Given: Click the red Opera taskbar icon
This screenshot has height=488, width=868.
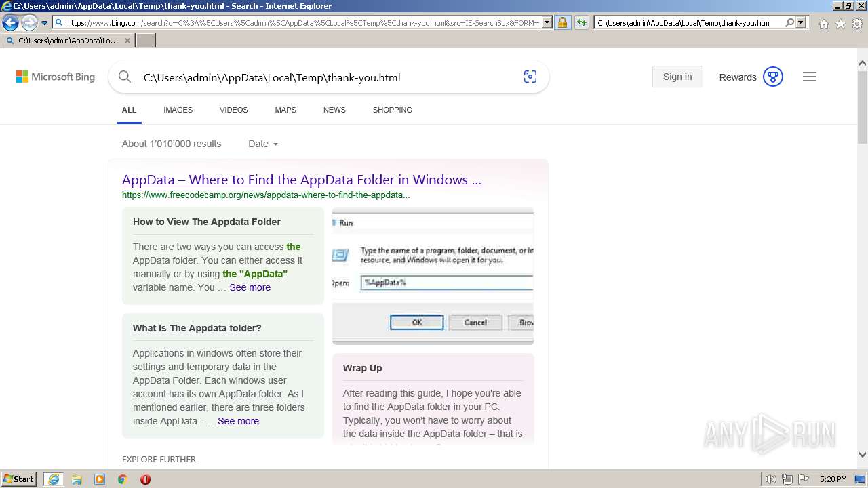Looking at the screenshot, I should [x=145, y=479].
